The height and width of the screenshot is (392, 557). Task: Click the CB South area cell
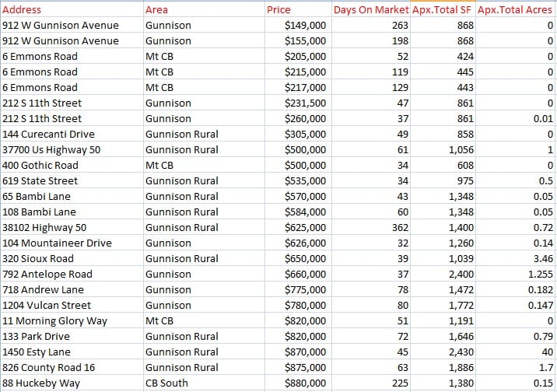pos(204,383)
